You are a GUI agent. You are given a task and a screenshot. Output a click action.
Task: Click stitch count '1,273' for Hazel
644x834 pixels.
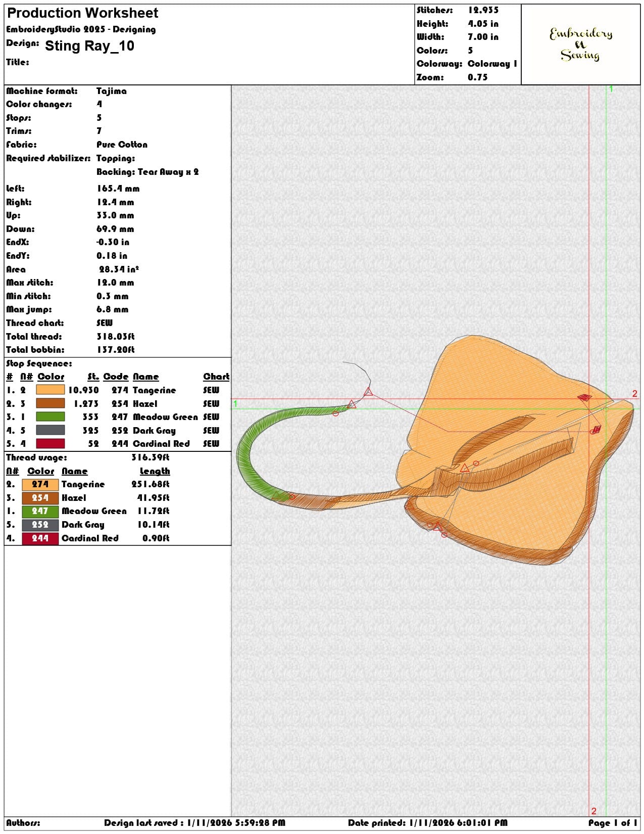coord(86,404)
